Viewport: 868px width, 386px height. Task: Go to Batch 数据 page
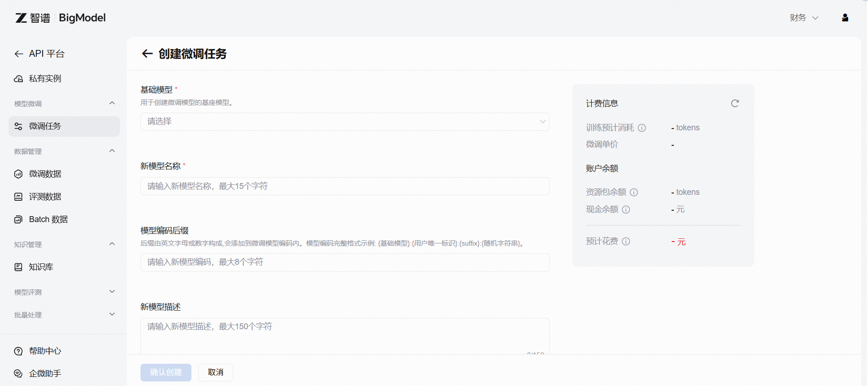click(48, 219)
